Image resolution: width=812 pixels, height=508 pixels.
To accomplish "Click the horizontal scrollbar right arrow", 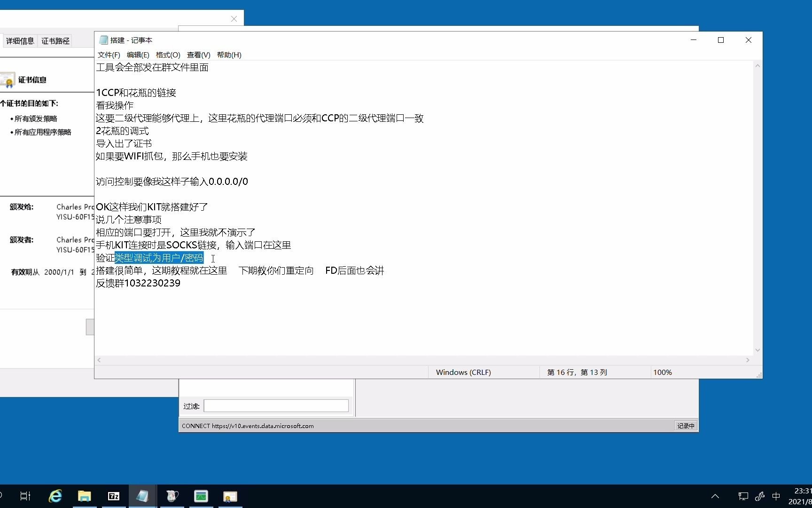I will click(x=748, y=360).
